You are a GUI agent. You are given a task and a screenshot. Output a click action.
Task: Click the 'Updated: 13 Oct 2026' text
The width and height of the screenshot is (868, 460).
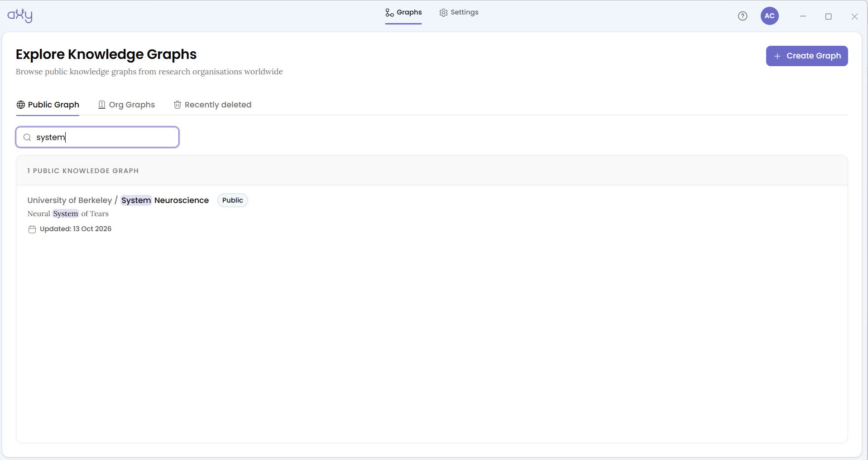[76, 229]
